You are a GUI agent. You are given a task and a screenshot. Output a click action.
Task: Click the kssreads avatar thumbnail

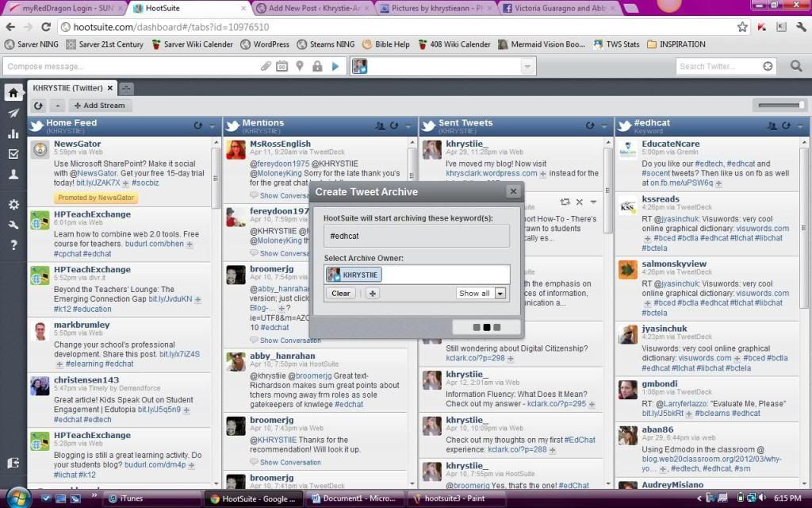(x=628, y=206)
